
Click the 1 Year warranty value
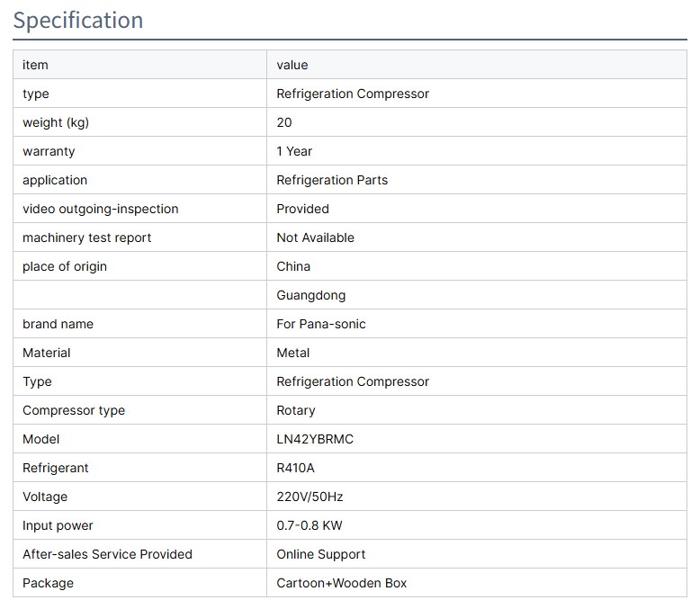294,151
